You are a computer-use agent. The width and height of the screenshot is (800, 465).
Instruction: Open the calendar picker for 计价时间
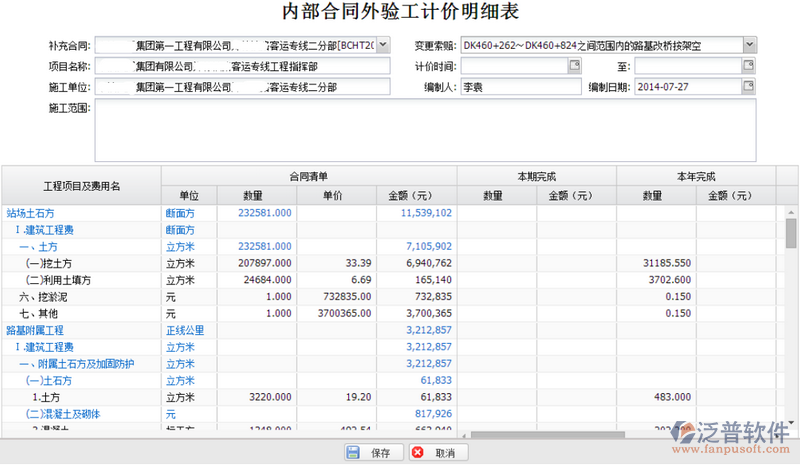pyautogui.click(x=574, y=66)
